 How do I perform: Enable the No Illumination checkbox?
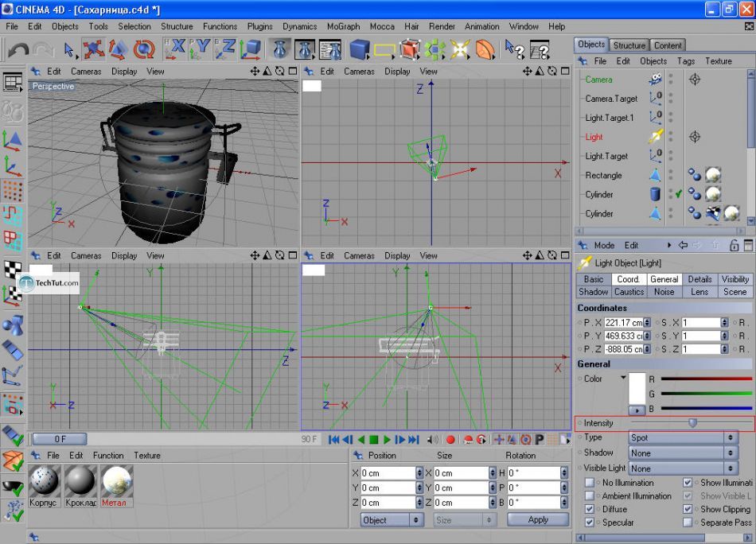590,483
